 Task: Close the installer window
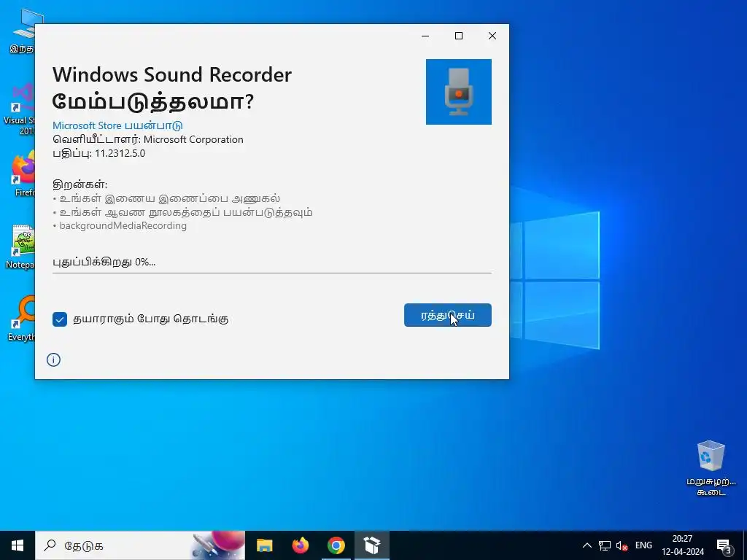[x=492, y=36]
